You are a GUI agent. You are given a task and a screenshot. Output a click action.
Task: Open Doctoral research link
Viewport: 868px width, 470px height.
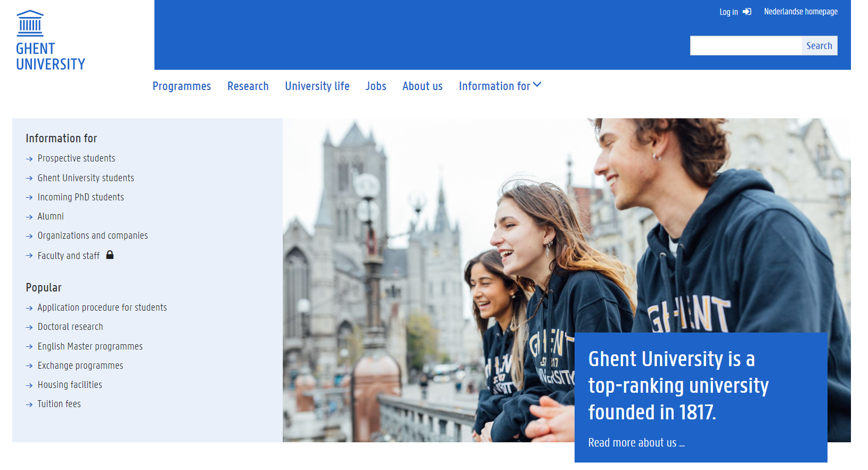pos(70,327)
